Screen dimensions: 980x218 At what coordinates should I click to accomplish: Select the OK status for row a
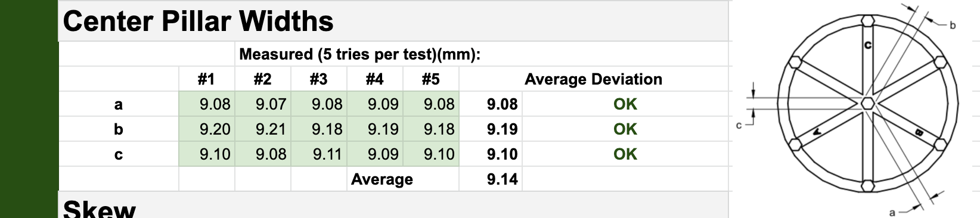coord(625,104)
